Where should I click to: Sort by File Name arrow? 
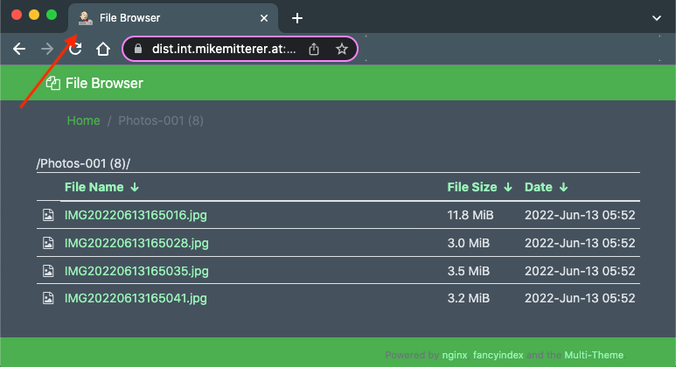point(135,187)
